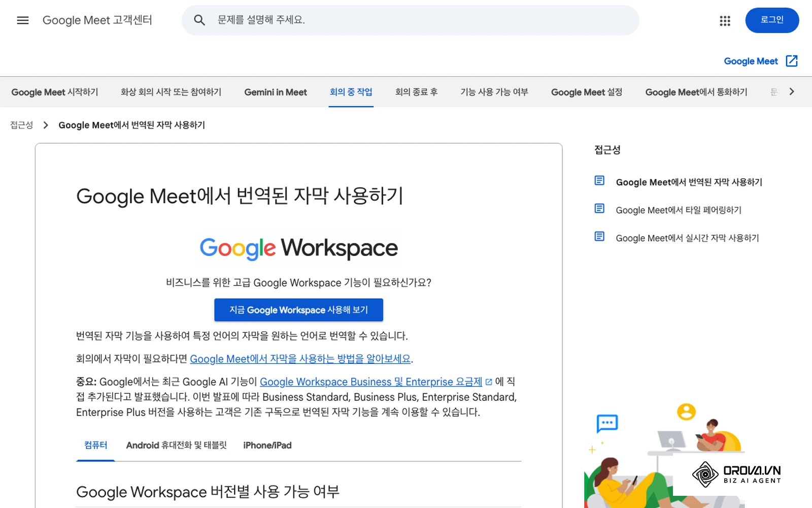Open sidebar article 실시간 자막 사용하기

point(687,238)
